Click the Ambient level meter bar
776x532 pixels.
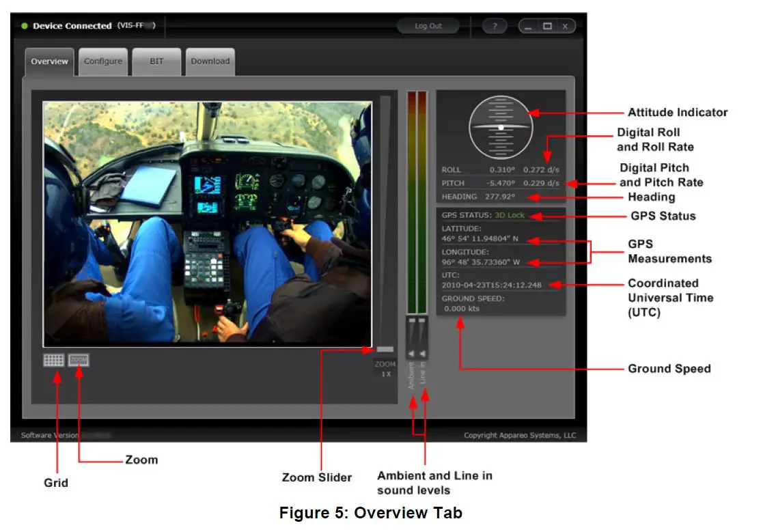point(411,205)
